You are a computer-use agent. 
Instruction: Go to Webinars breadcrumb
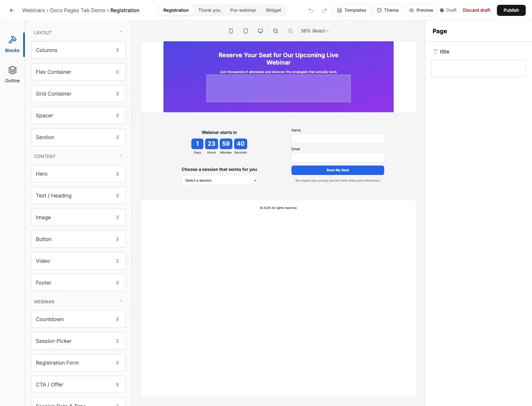tap(33, 10)
